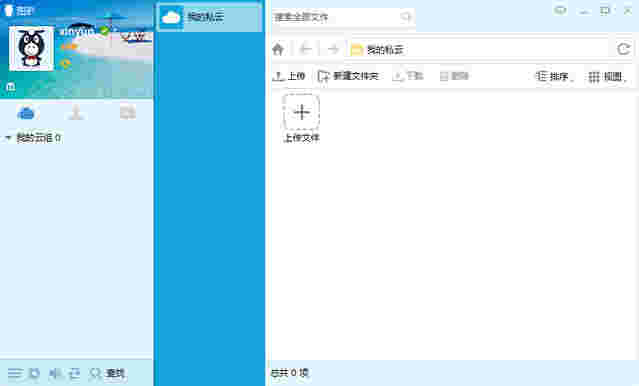Image resolution: width=639 pixels, height=386 pixels.
Task: Click the delete toolbar button
Action: point(454,76)
